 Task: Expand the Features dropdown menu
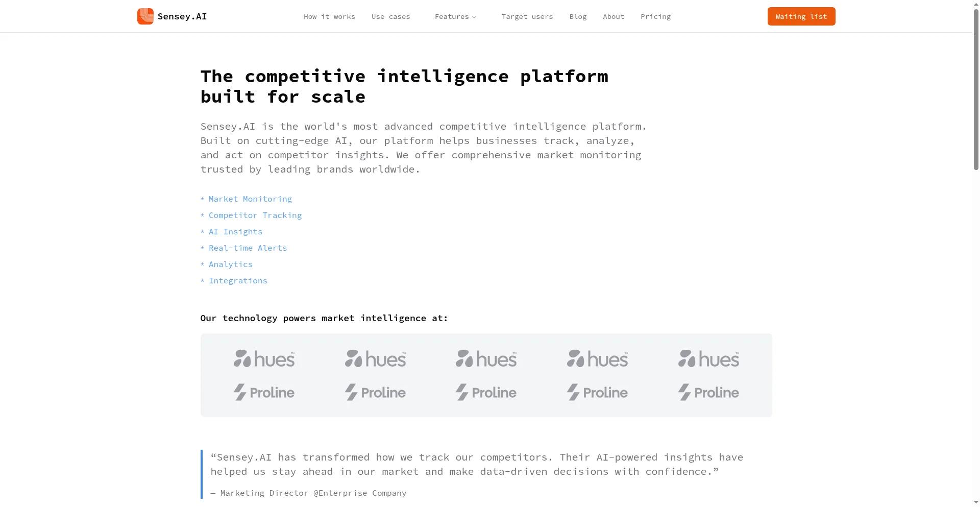455,17
